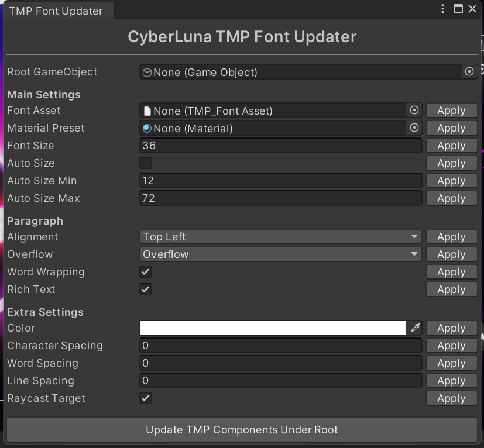Pick color with the eyedropper icon

click(x=415, y=328)
